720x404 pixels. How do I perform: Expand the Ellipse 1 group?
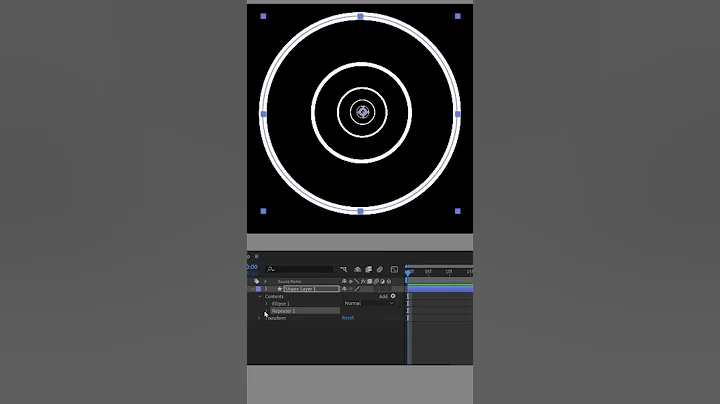266,303
